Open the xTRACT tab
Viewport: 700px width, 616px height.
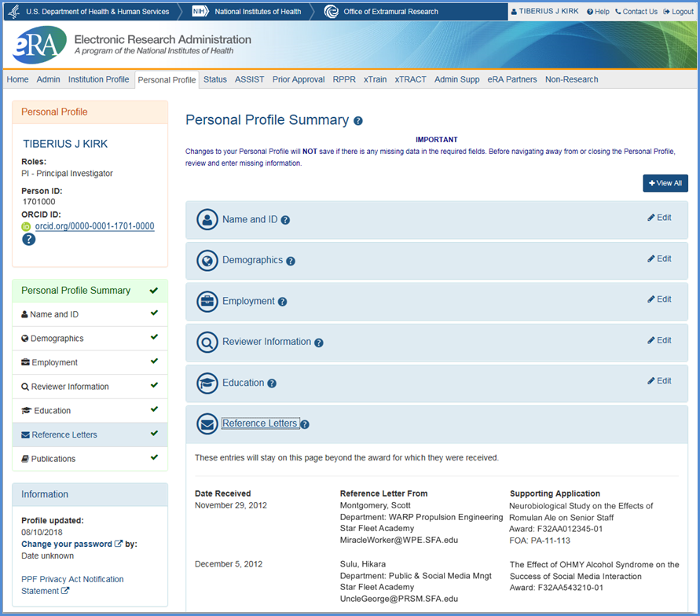pyautogui.click(x=410, y=79)
